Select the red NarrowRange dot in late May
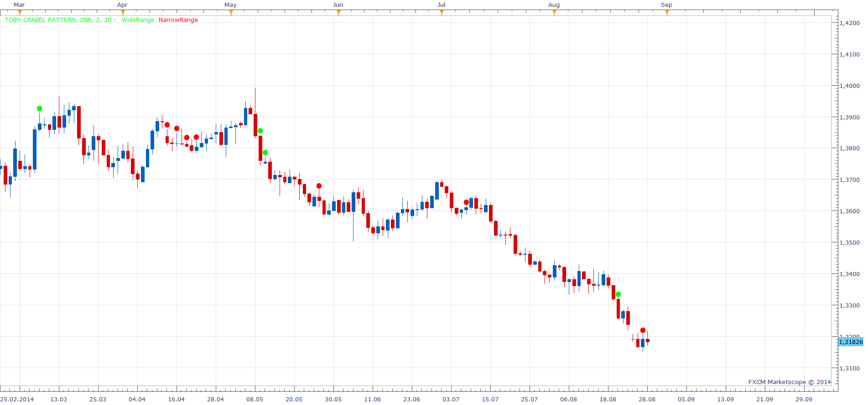 pyautogui.click(x=319, y=186)
